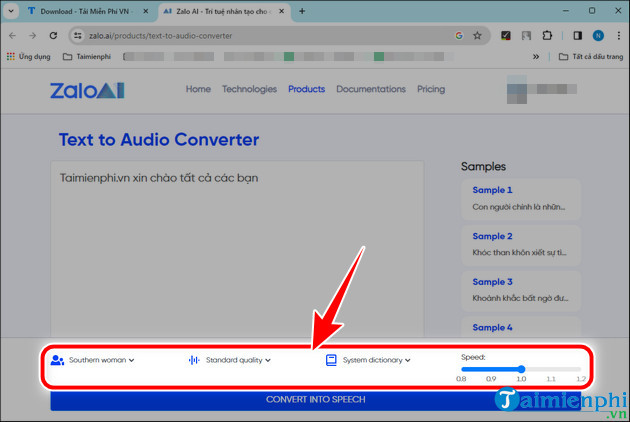Image resolution: width=630 pixels, height=422 pixels.
Task: Click the gray image extension icon
Action: pyautogui.click(x=526, y=36)
